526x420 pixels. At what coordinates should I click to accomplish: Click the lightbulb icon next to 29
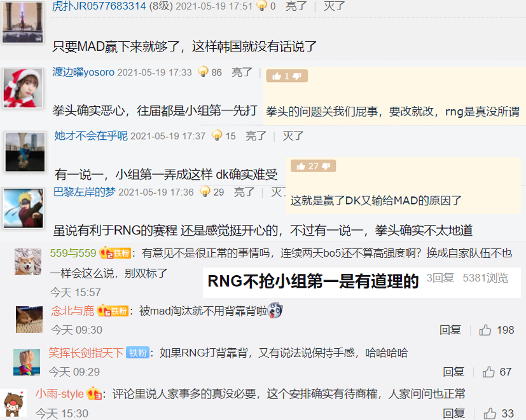tap(205, 191)
